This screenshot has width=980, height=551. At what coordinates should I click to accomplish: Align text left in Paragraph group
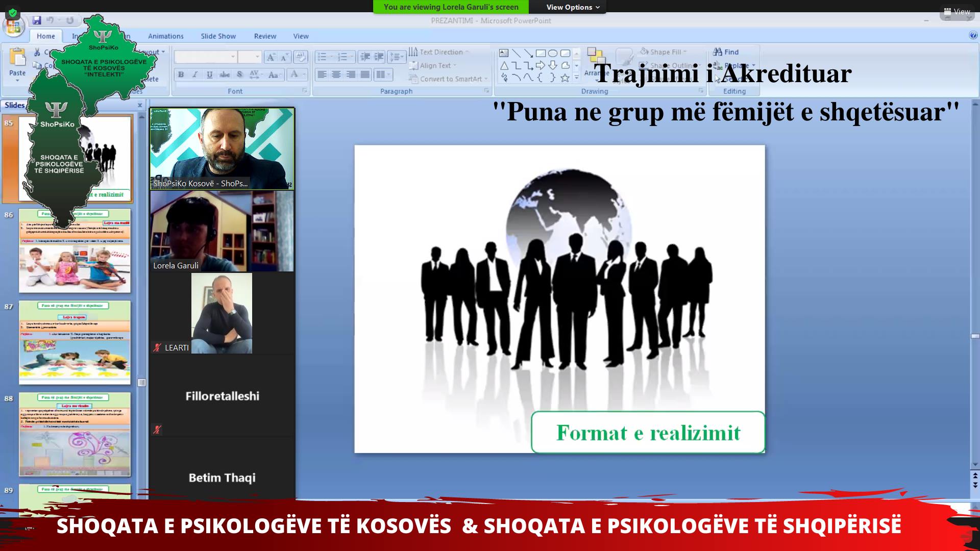322,74
